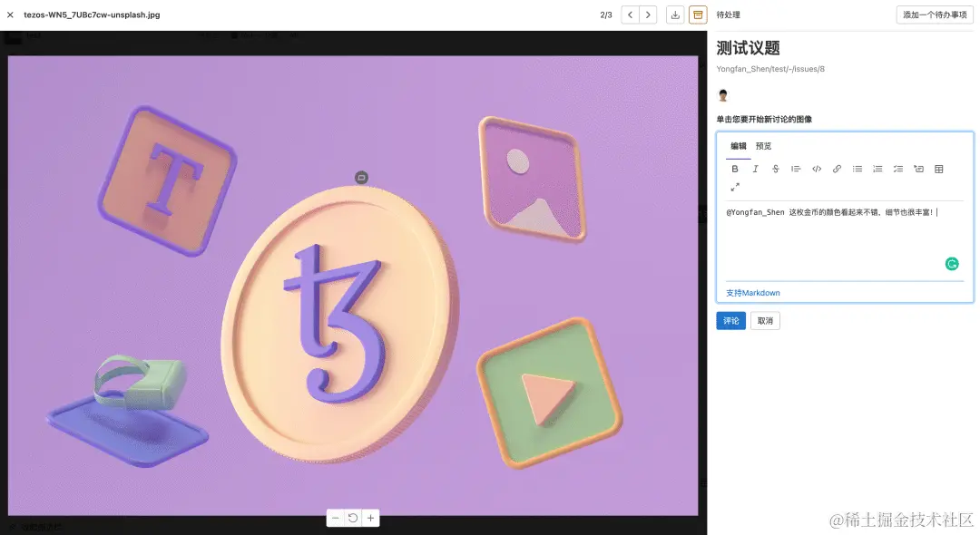Go to the previous design image
The height and width of the screenshot is (535, 980).
630,15
